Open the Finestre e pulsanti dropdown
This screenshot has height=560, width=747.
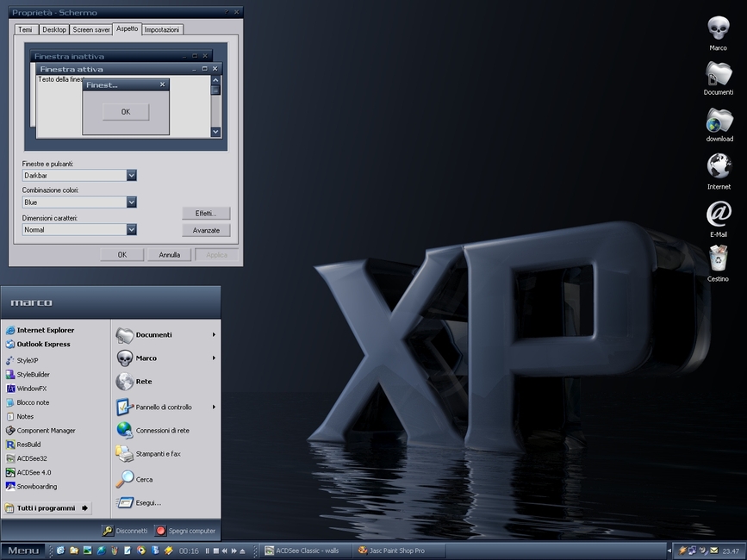coord(132,175)
